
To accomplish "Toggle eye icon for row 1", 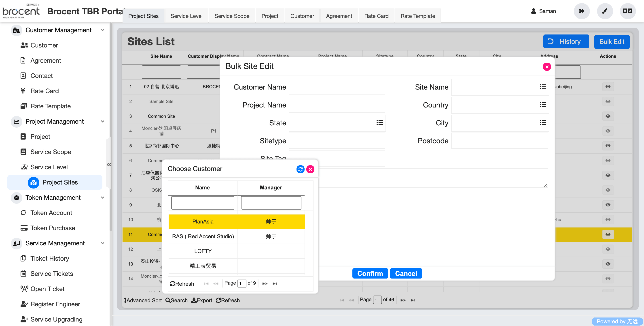I will click(608, 87).
